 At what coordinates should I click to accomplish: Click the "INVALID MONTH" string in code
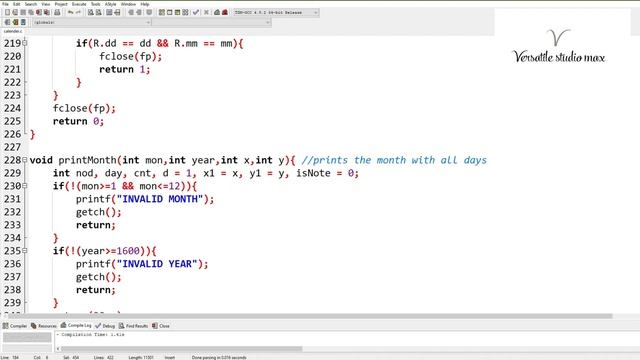[x=160, y=199]
